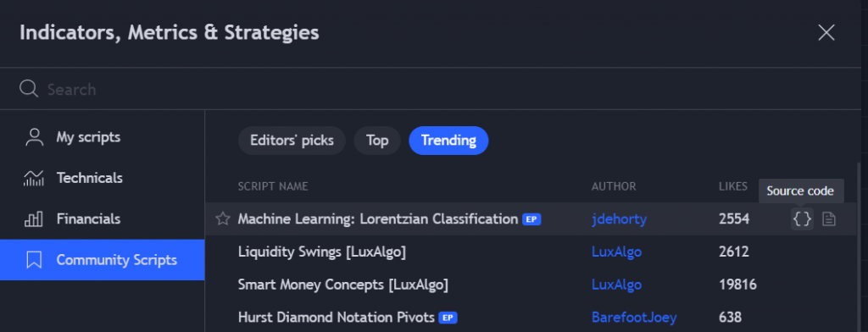868x332 pixels.
Task: Click the Community Scripts bookmark icon
Action: pos(34,260)
